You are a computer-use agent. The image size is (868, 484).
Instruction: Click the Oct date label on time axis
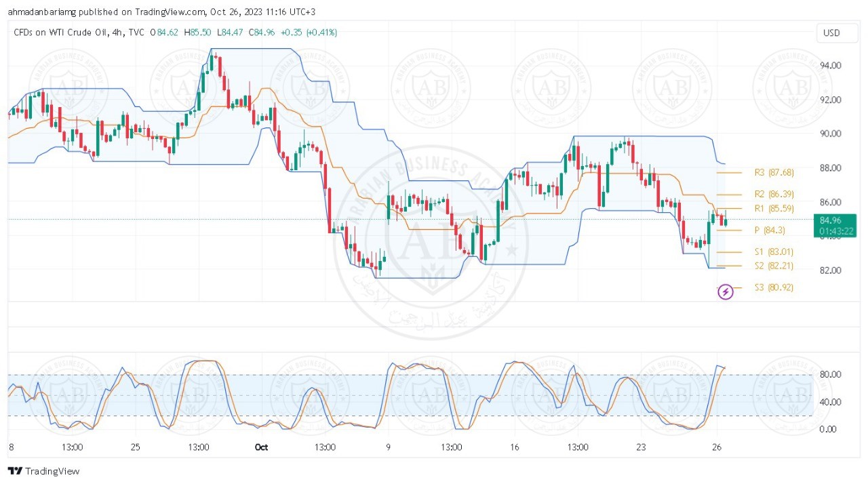(x=261, y=447)
